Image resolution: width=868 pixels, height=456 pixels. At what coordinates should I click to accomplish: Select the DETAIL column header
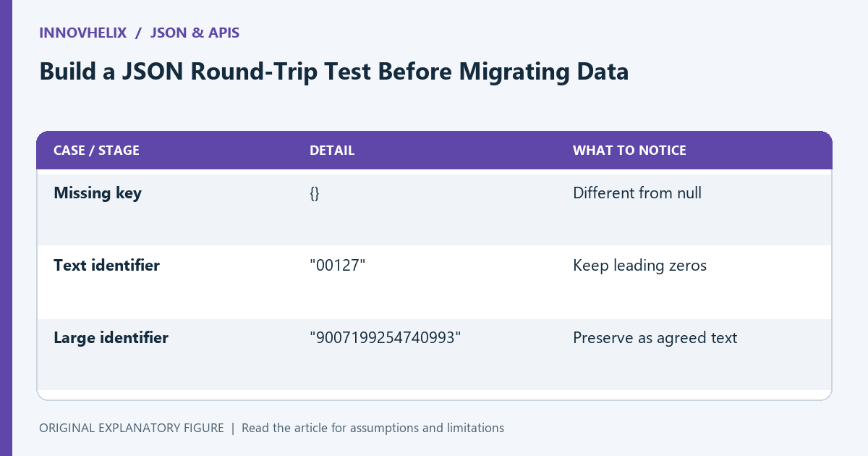click(332, 151)
